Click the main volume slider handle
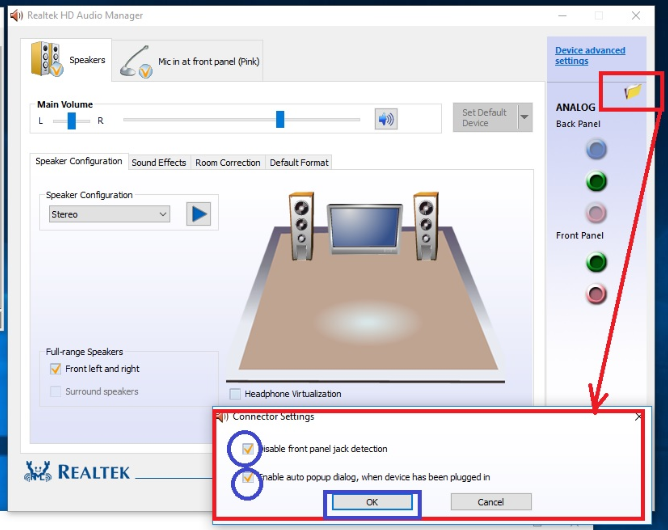668x530 pixels. point(280,119)
